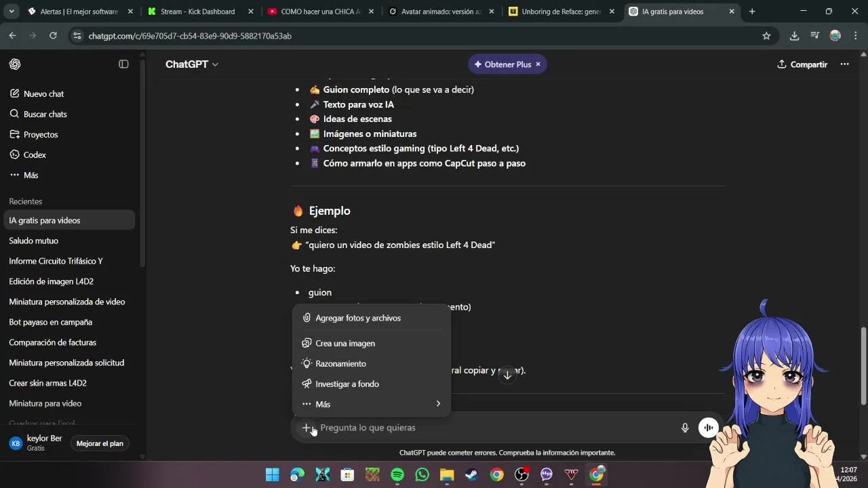Choose Razonamiento from the popup menu
Viewport: 868px width, 488px height.
pos(372,364)
